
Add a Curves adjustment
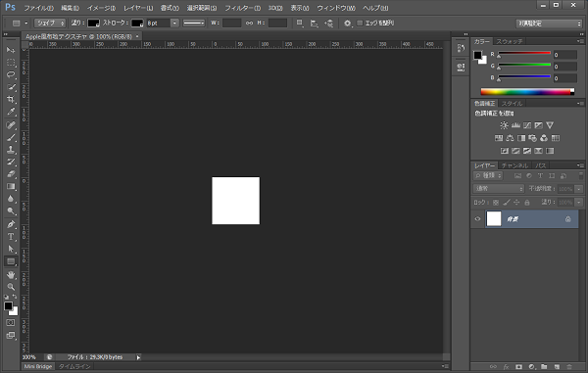[x=527, y=125]
